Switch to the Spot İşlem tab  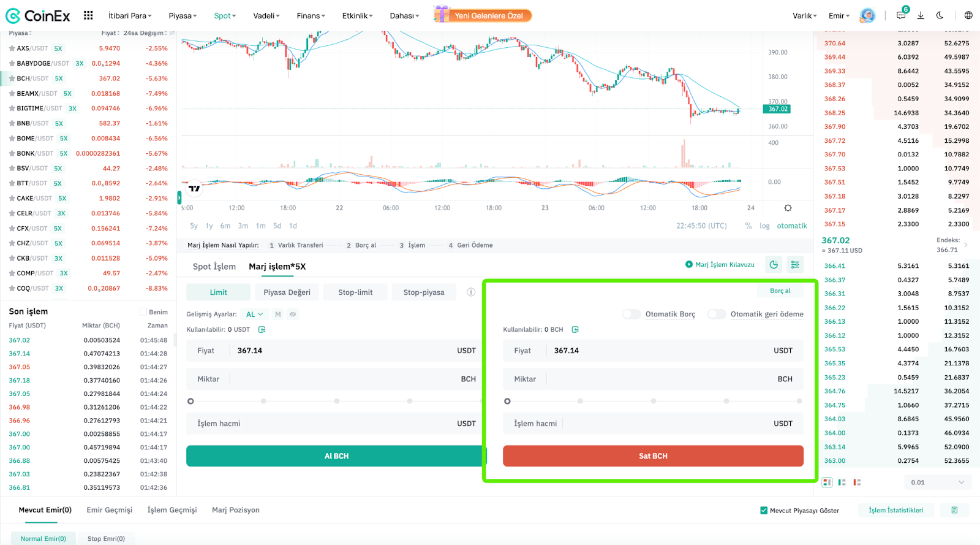[214, 266]
